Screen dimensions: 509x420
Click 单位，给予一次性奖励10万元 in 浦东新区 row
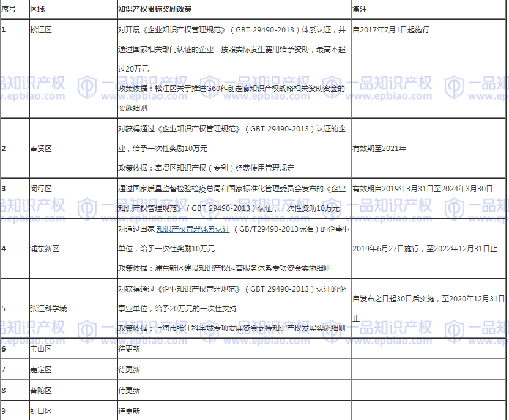(x=166, y=249)
